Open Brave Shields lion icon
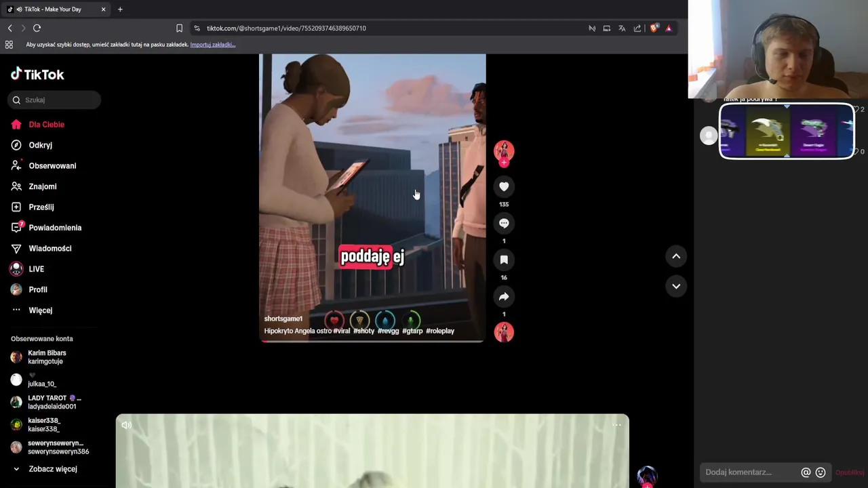868x488 pixels. 654,28
